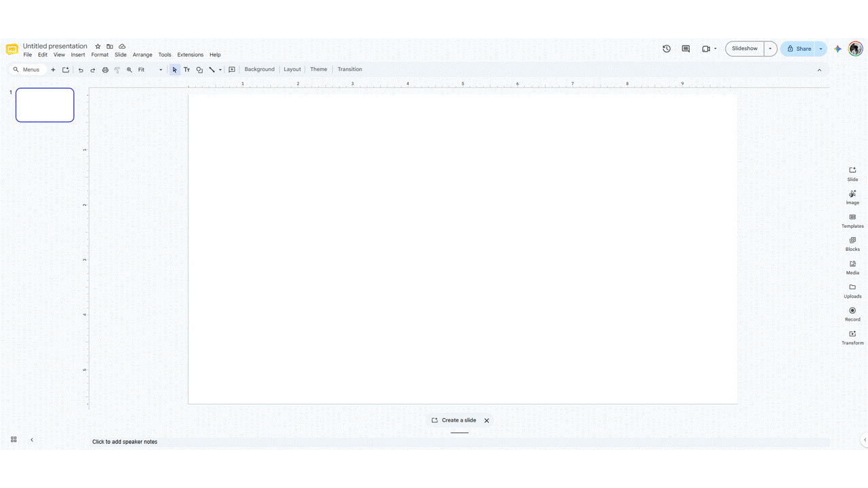The width and height of the screenshot is (868, 488).
Task: Select slide 1 thumbnail in filmstrip
Action: pos(45,105)
